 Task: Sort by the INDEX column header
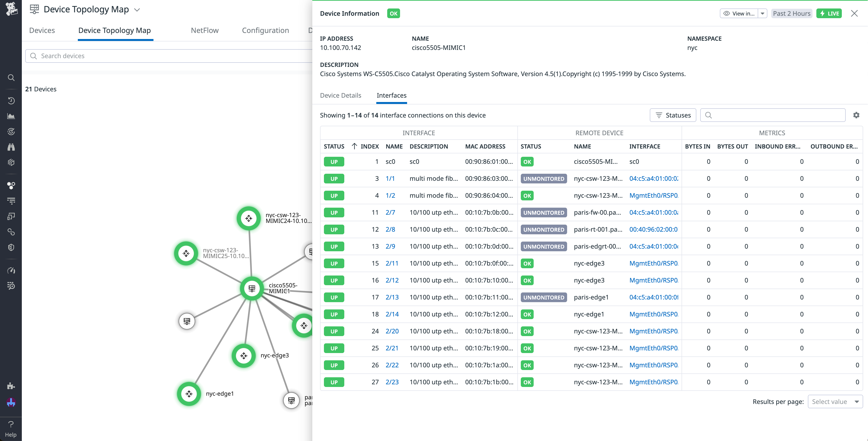pyautogui.click(x=369, y=146)
